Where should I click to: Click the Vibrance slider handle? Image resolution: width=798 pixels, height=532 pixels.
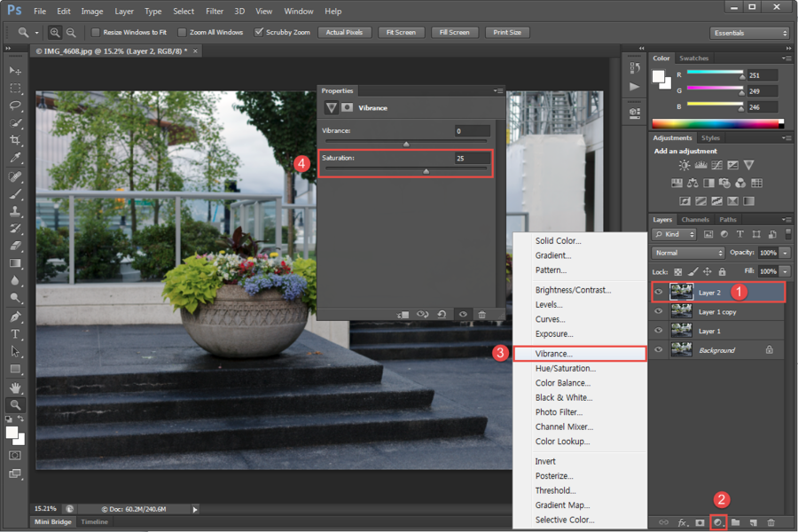click(406, 144)
